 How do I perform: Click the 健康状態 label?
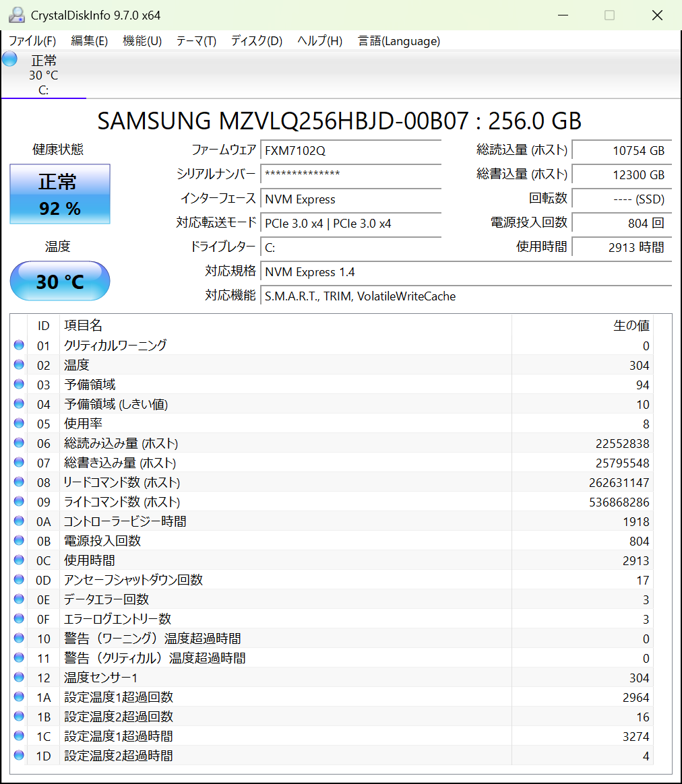pos(57,149)
